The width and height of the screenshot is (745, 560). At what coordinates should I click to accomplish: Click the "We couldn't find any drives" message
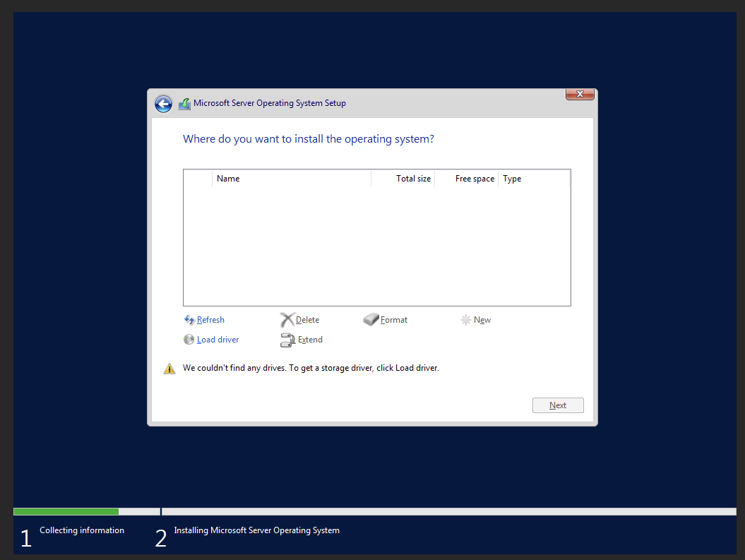(x=311, y=368)
